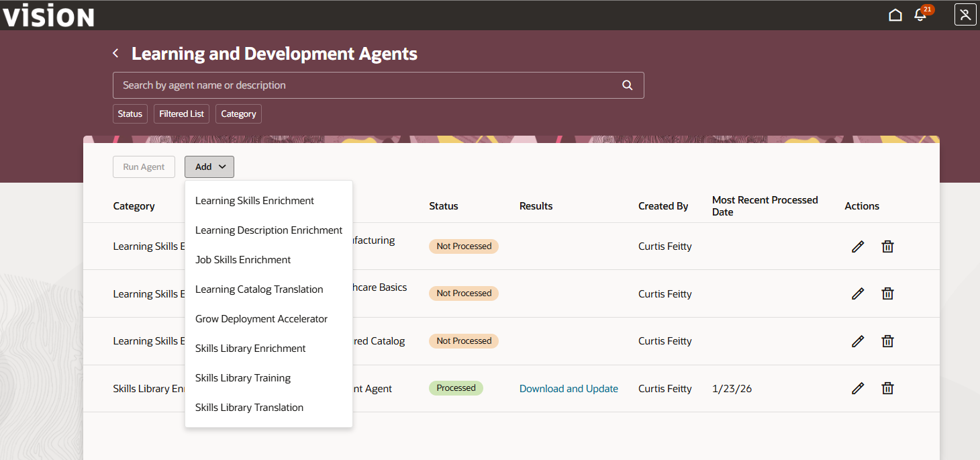The width and height of the screenshot is (980, 460).
Task: Delete the first Not Processed agent row
Action: [x=887, y=246]
